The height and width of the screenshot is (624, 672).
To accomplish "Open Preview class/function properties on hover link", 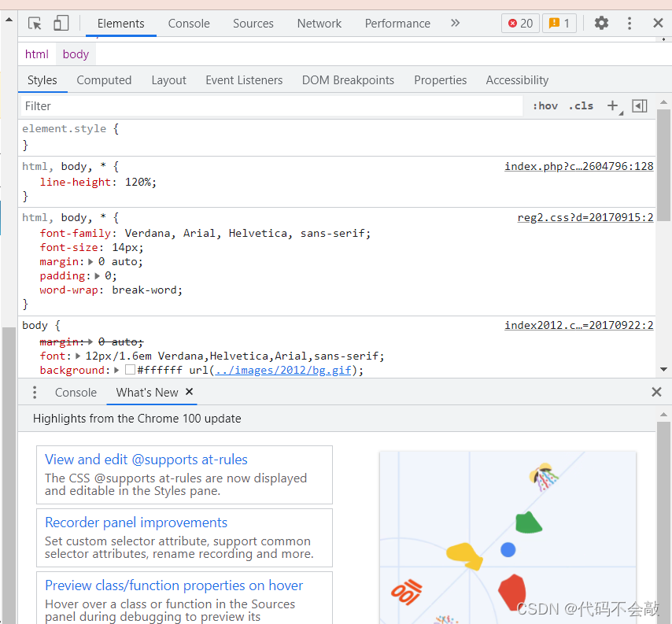I will pyautogui.click(x=174, y=586).
